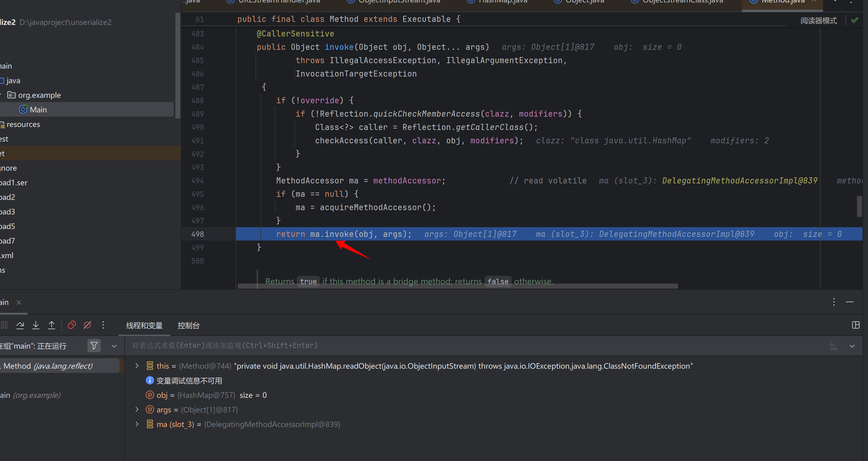Click the Step Over debugger icon
Screen dimensions: 868x461
pyautogui.click(x=20, y=325)
